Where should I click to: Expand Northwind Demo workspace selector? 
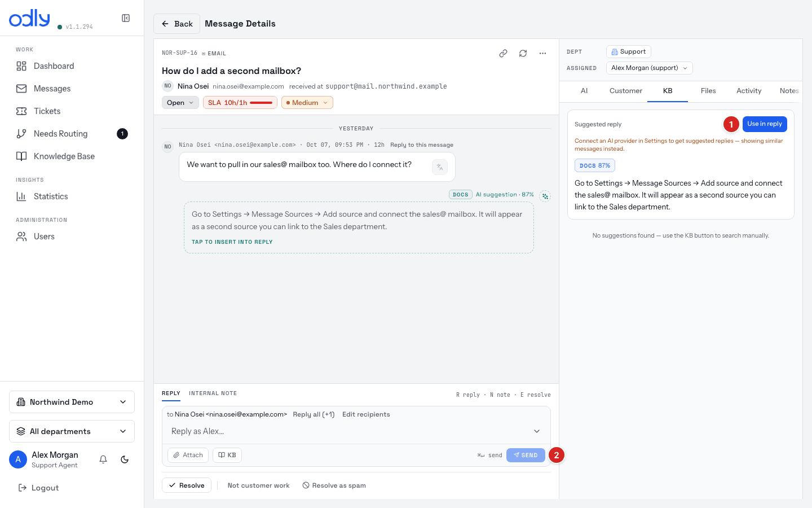pos(72,402)
